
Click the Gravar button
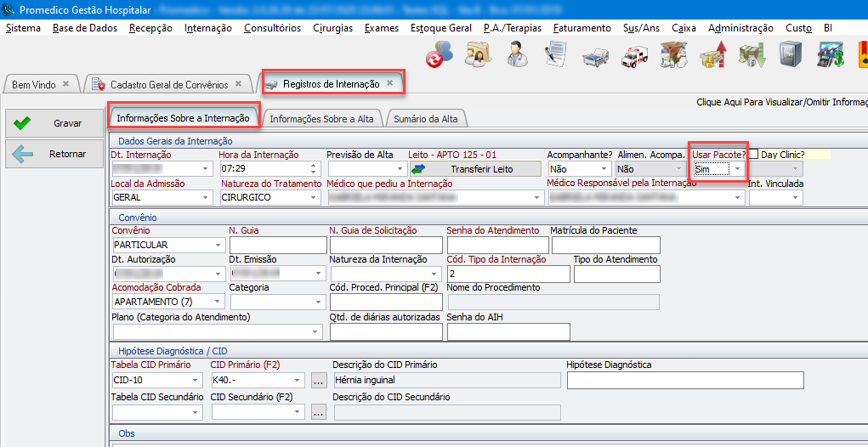[54, 123]
